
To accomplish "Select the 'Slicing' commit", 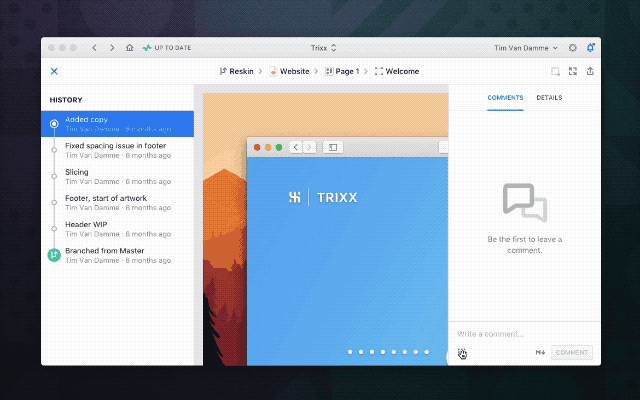I will (x=118, y=176).
